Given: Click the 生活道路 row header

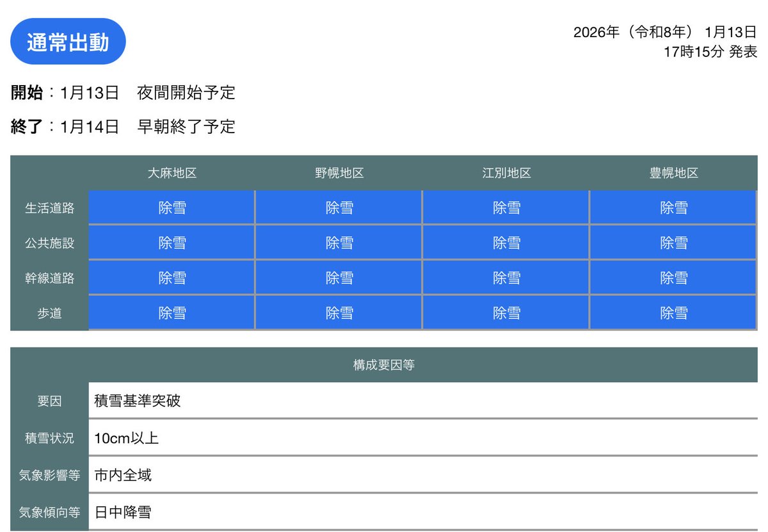Looking at the screenshot, I should (49, 208).
